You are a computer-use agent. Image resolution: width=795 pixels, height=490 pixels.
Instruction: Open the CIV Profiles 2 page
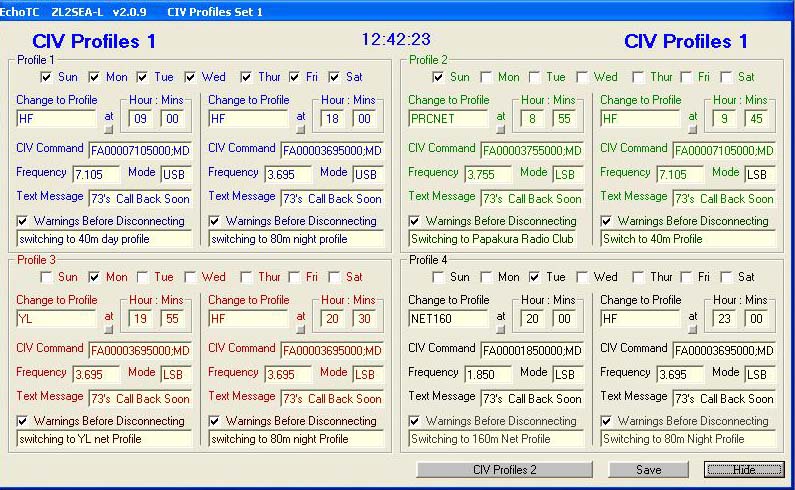504,470
